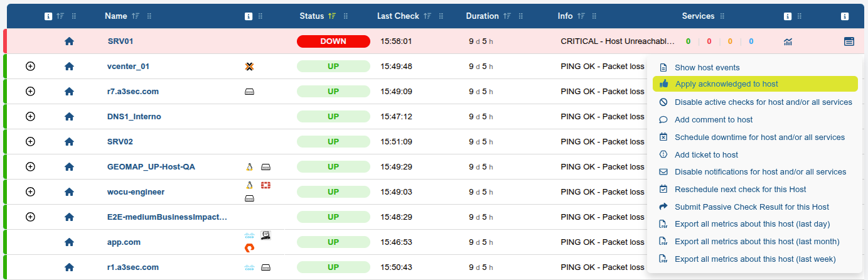
Task: Expand the vcenter_01 row
Action: [x=30, y=66]
